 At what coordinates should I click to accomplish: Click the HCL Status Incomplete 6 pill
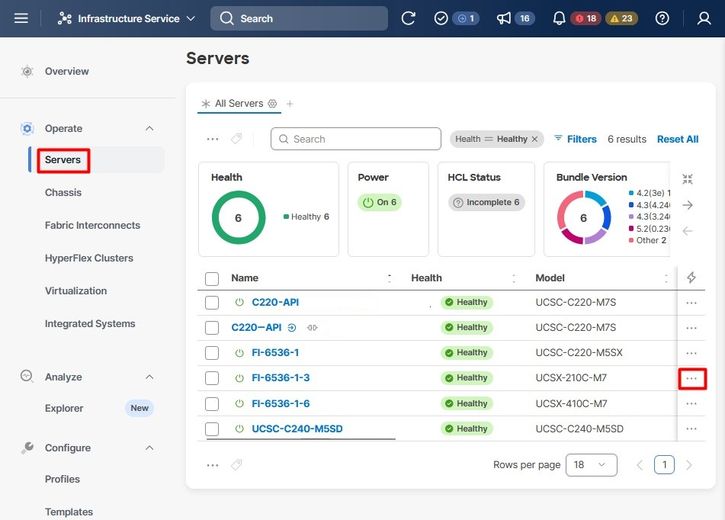486,202
